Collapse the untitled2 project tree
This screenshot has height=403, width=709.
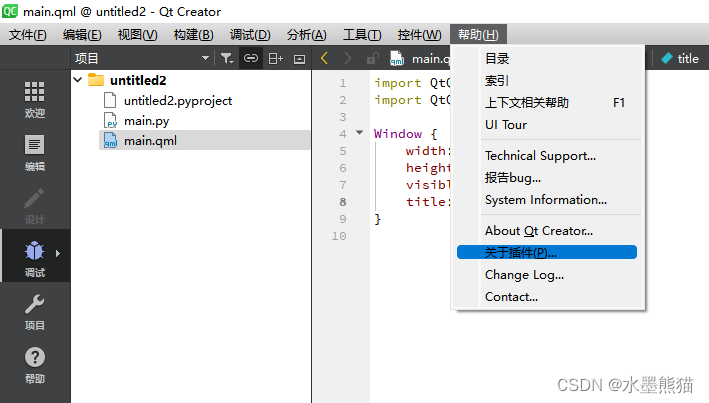click(78, 80)
